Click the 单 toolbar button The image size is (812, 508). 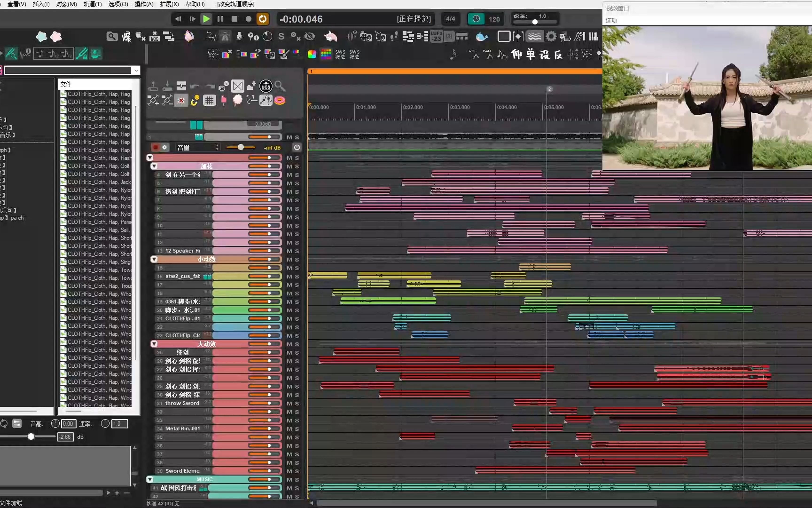click(531, 54)
